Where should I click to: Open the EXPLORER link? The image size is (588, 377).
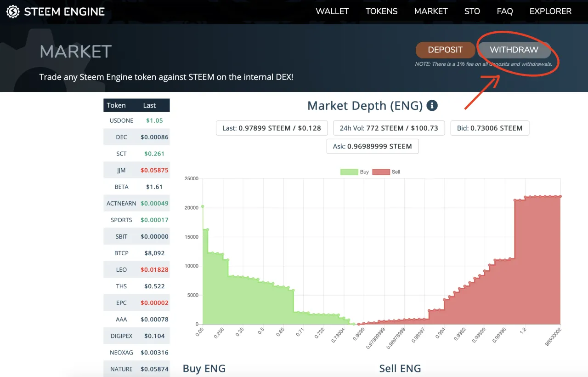coord(550,11)
